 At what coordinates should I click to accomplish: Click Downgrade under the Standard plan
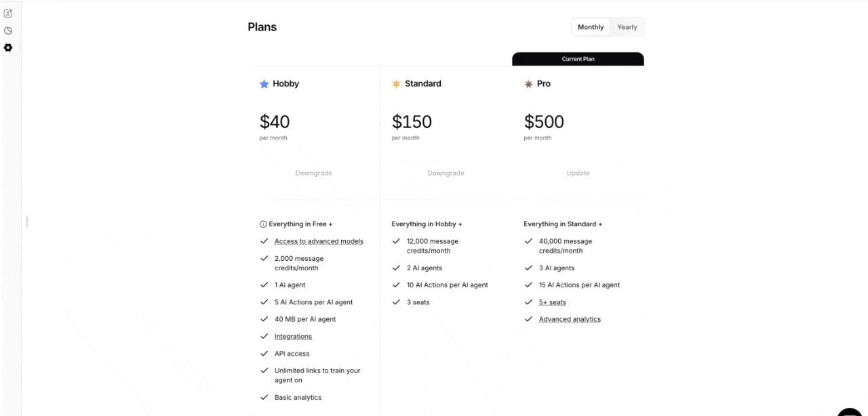click(446, 173)
